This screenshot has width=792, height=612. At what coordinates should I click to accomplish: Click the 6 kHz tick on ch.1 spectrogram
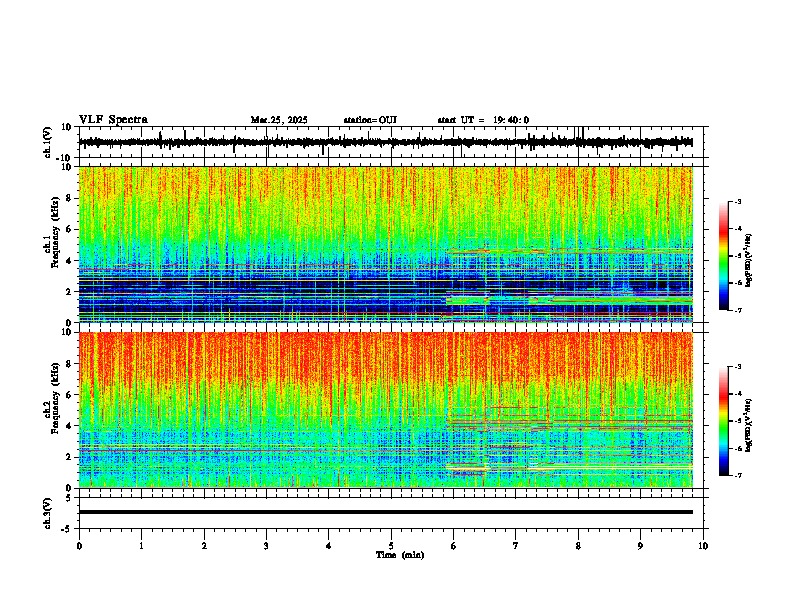(70, 229)
